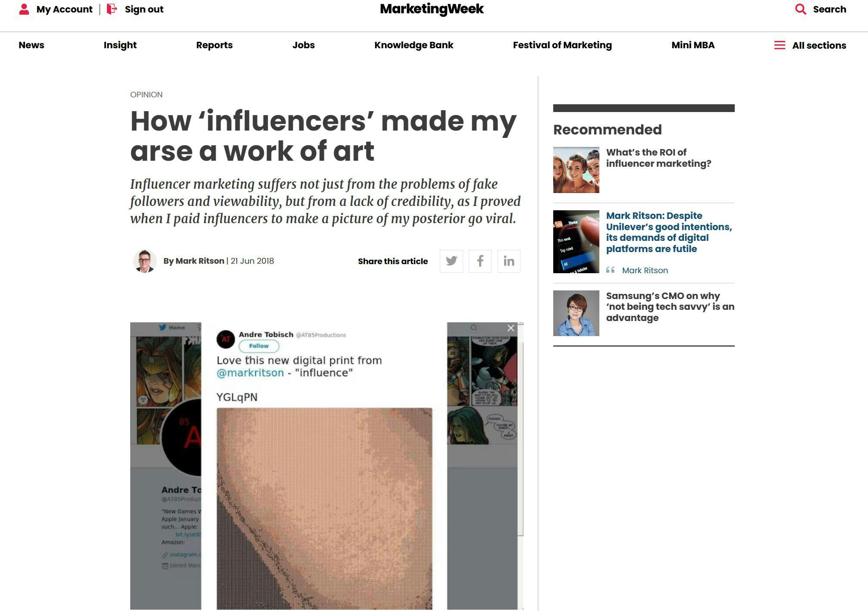The image size is (868, 611).
Task: Click Samsung's CMO article thumbnail
Action: click(576, 313)
